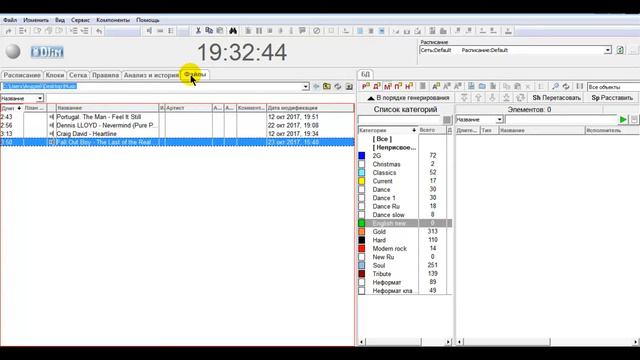Open the Сервис menu
Image resolution: width=640 pixels, height=360 pixels.
click(80, 20)
